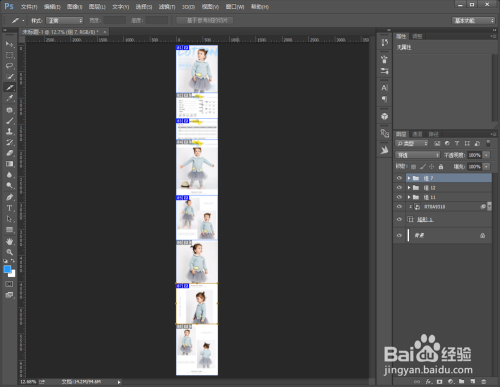Open the status bar info arrow menu
This screenshot has width=500, height=387.
click(119, 382)
